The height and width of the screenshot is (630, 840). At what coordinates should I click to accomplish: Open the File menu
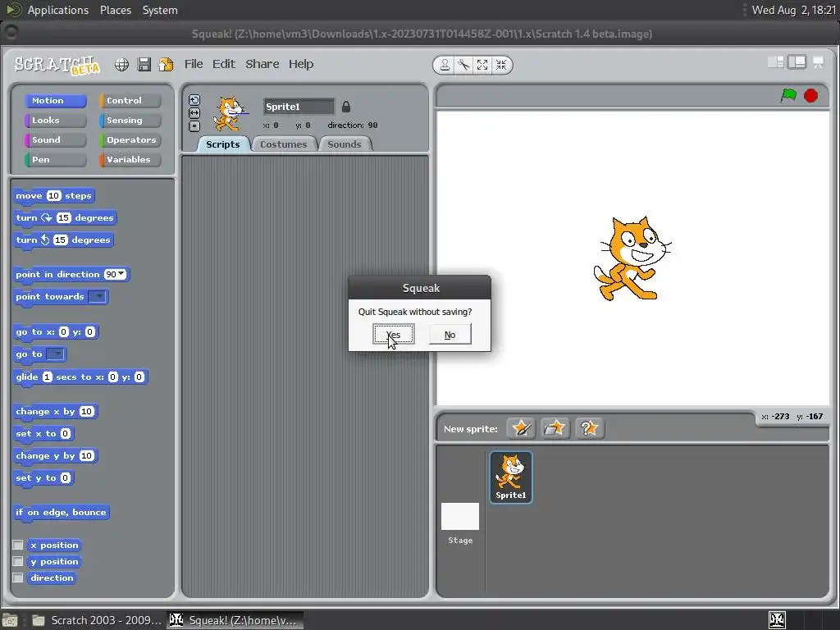(194, 64)
